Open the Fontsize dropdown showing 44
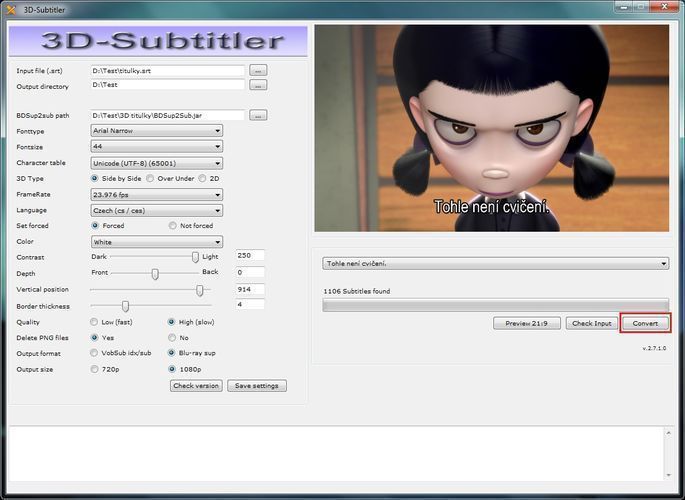 point(156,146)
